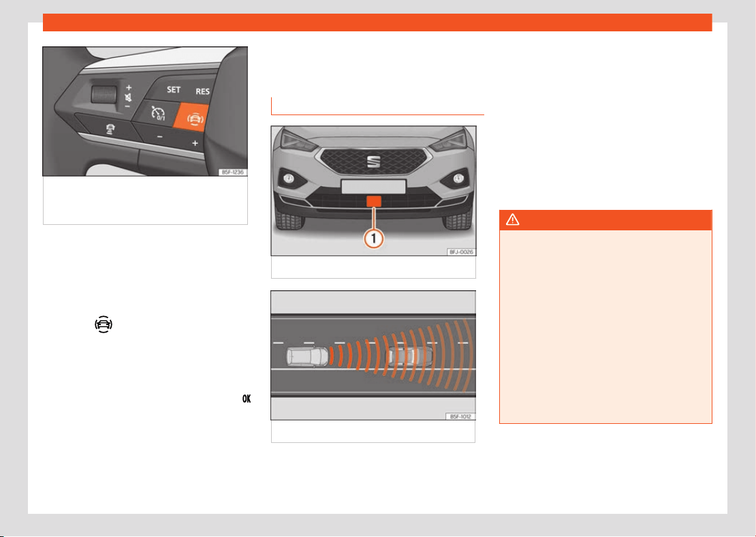
Task: Click the plus button below ACC button
Action: (195, 143)
